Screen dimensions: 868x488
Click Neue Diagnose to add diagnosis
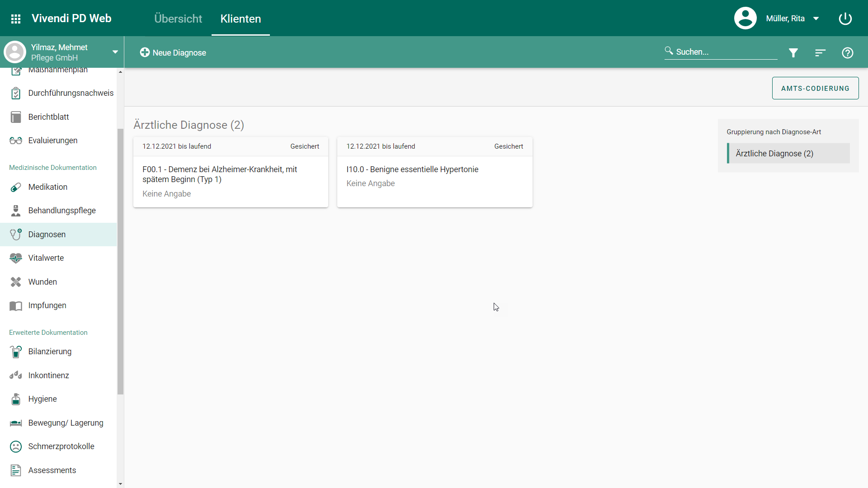click(173, 53)
